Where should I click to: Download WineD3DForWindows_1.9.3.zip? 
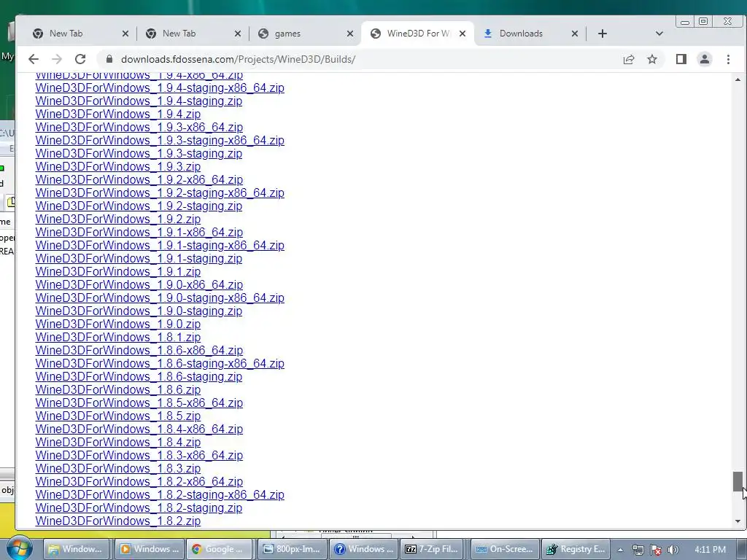[117, 167]
